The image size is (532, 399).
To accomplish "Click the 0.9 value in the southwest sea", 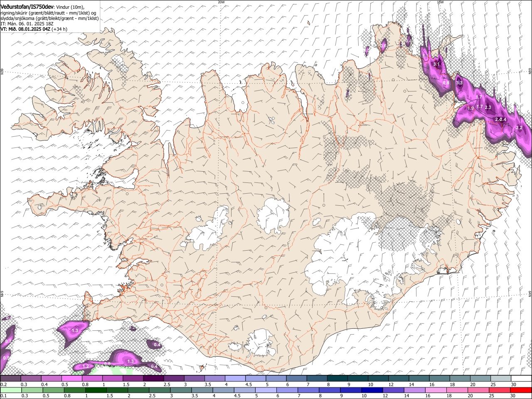I will [x=107, y=364].
